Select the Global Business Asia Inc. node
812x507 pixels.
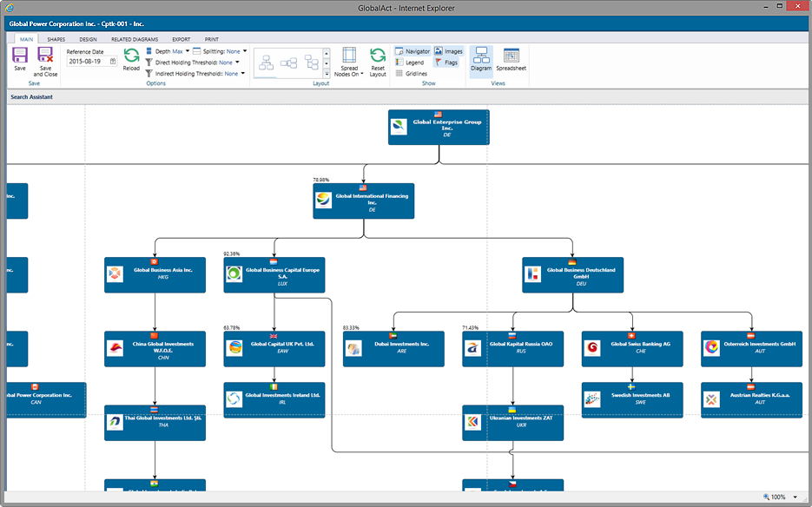(155, 275)
